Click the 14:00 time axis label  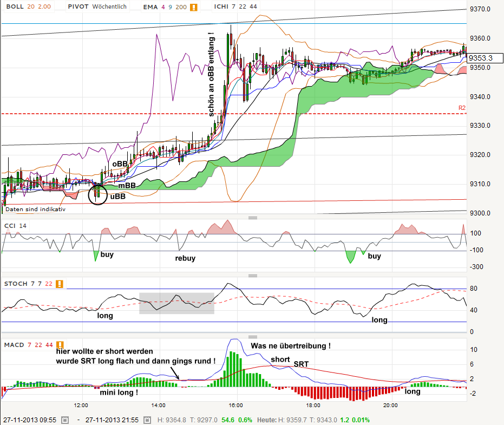tap(158, 406)
